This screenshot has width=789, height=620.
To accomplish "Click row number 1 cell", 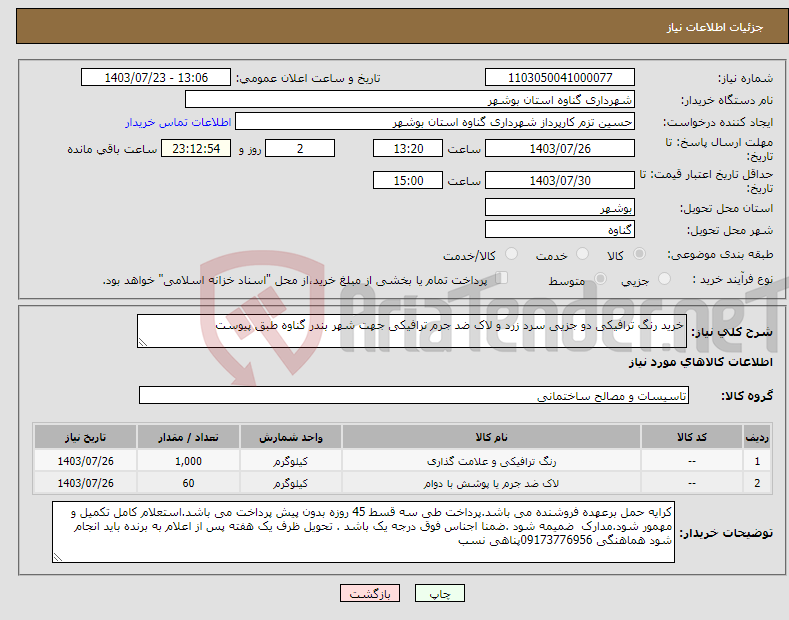I will pyautogui.click(x=757, y=461).
